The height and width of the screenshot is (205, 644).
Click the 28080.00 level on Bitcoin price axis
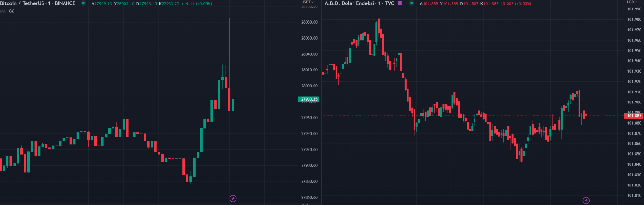pos(309,22)
